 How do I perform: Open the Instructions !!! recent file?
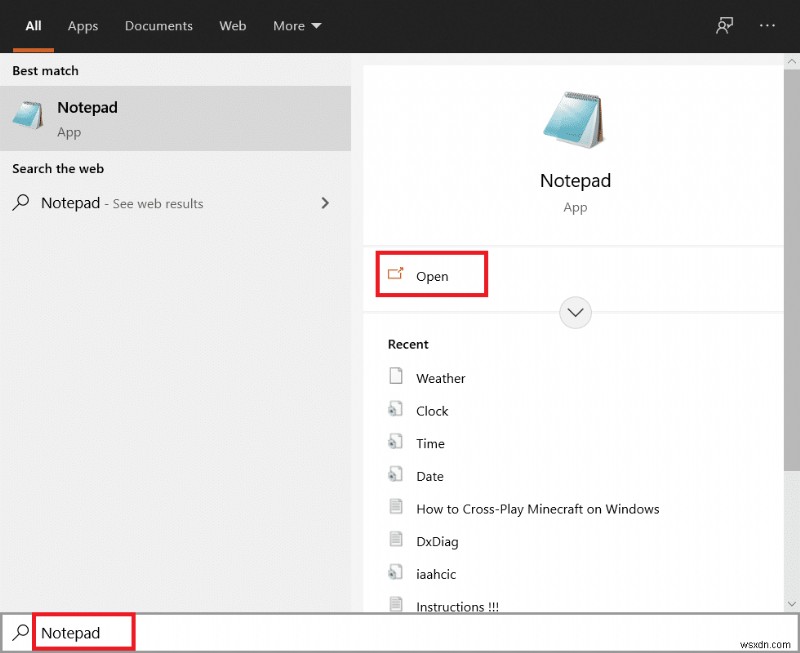456,606
